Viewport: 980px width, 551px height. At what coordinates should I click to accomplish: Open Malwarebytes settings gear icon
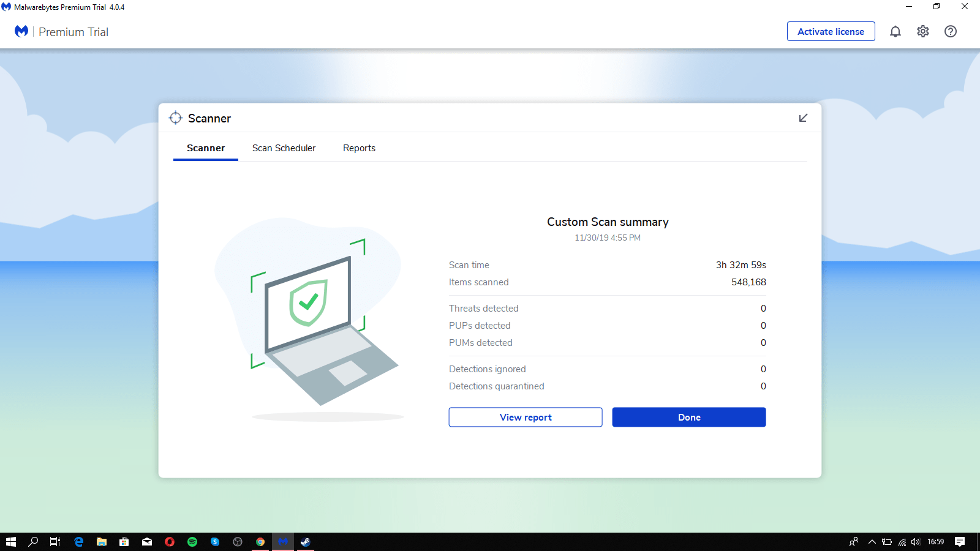coord(923,31)
